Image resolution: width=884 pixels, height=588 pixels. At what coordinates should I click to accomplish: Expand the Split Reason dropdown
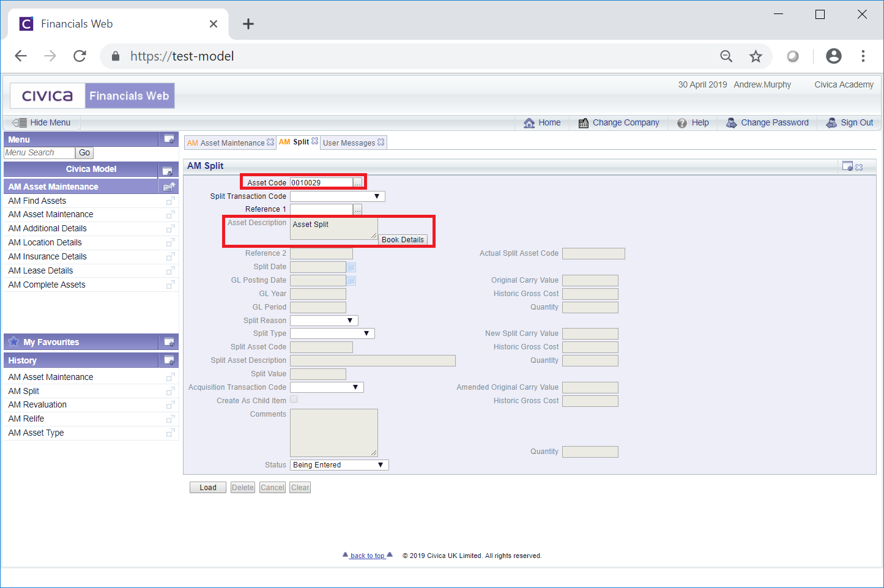tap(324, 321)
